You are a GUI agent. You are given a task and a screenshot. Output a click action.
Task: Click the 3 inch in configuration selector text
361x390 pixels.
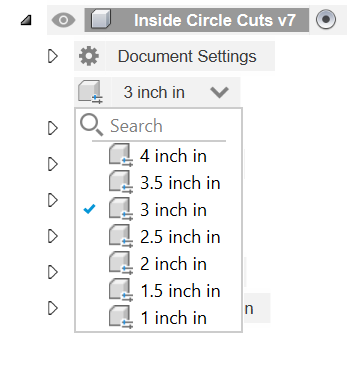point(154,92)
